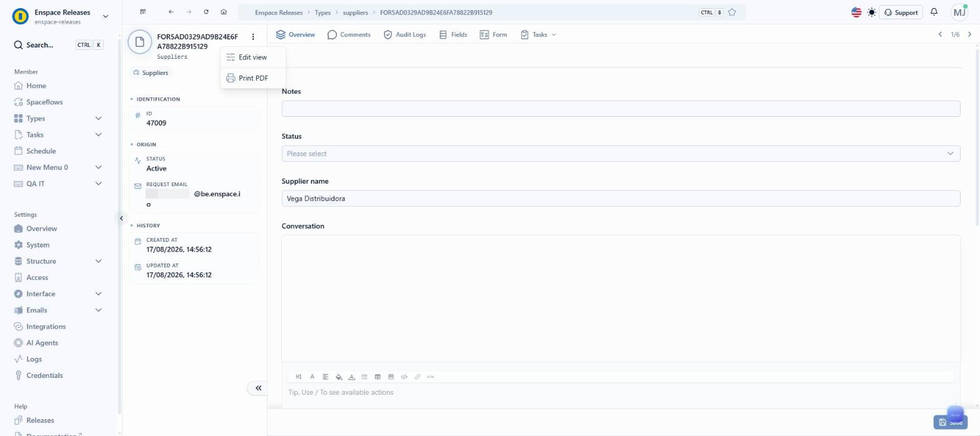Open the Audit Logs tab
This screenshot has height=436, width=980.
pyautogui.click(x=404, y=34)
